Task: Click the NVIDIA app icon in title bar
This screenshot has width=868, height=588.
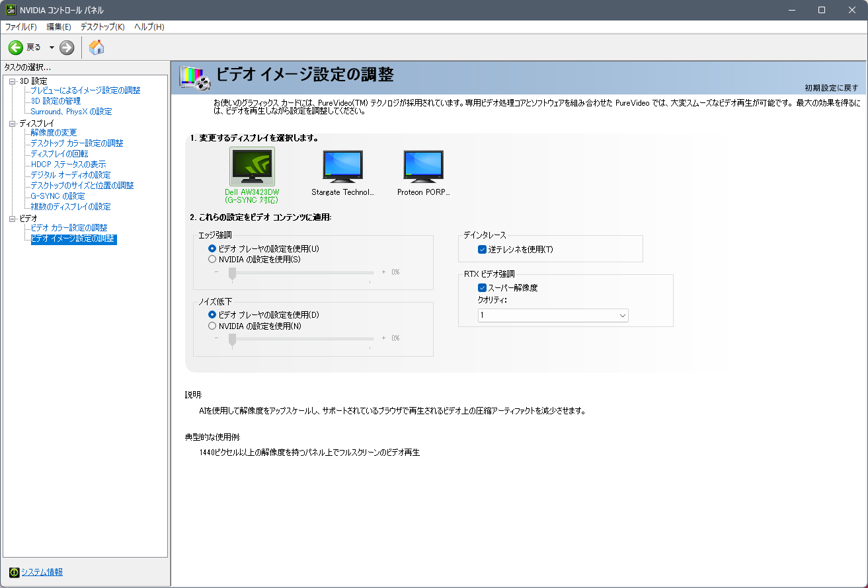Action: click(11, 10)
